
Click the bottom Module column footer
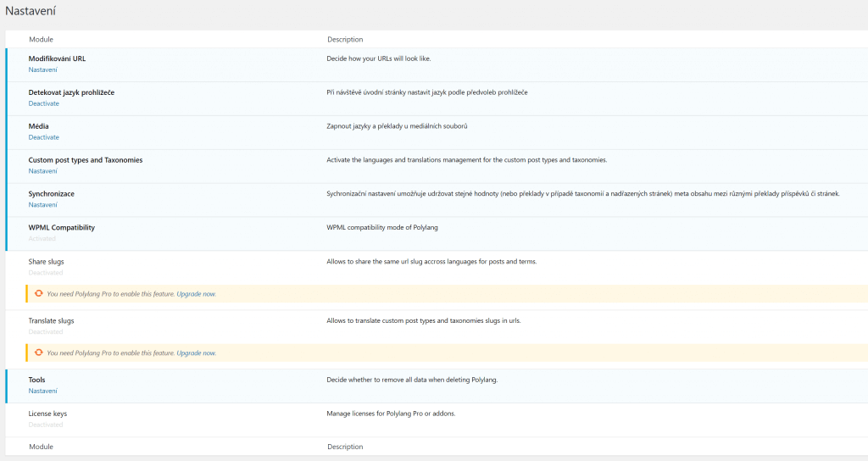41,447
